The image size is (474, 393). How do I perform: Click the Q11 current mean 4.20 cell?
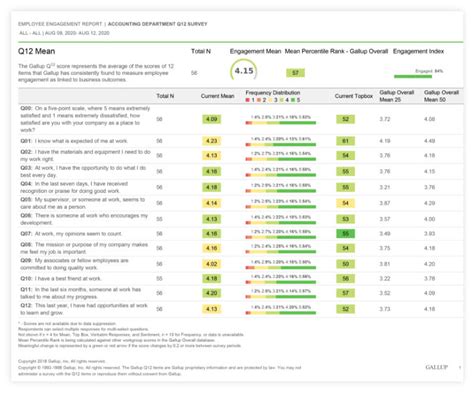[x=212, y=293]
